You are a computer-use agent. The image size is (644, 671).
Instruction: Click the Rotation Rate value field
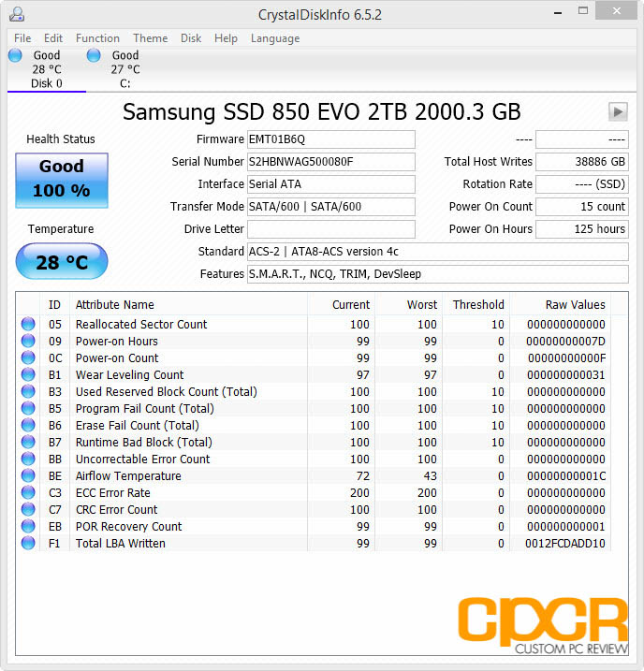(582, 184)
